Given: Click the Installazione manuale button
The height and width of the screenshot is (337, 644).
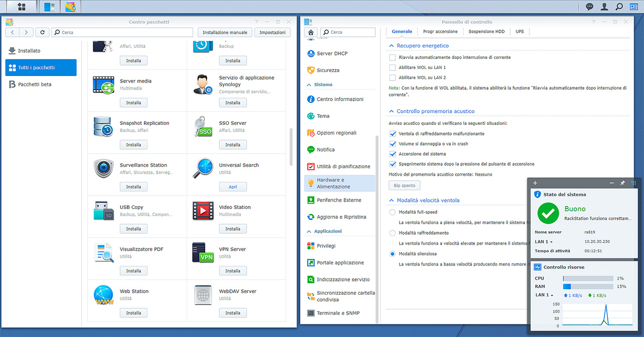Looking at the screenshot, I should pos(225,32).
